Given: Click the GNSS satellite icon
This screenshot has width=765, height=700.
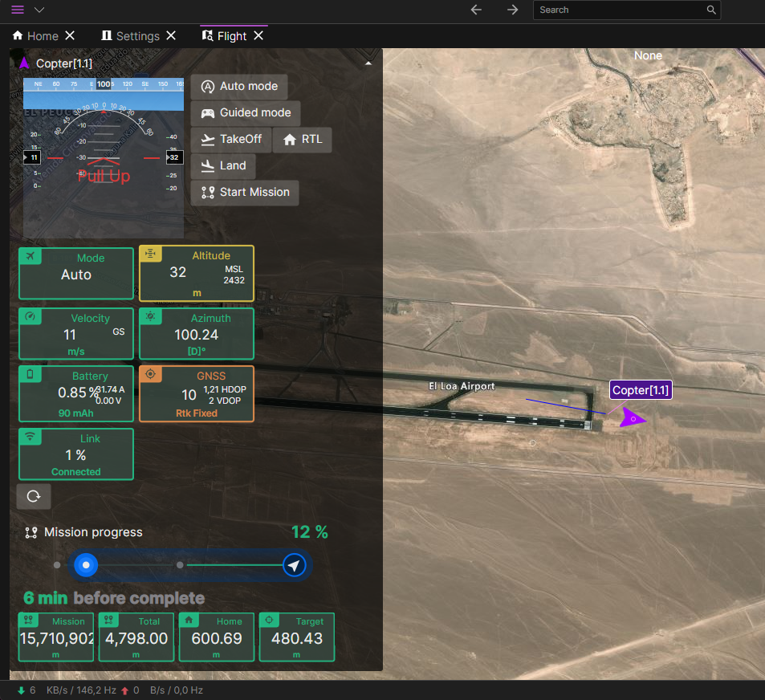Looking at the screenshot, I should coord(150,374).
